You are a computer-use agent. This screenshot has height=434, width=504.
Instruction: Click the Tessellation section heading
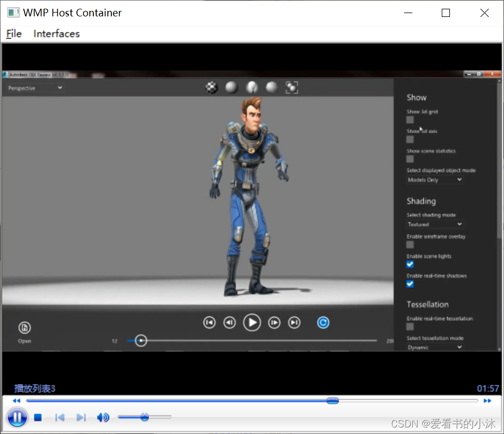click(x=428, y=304)
